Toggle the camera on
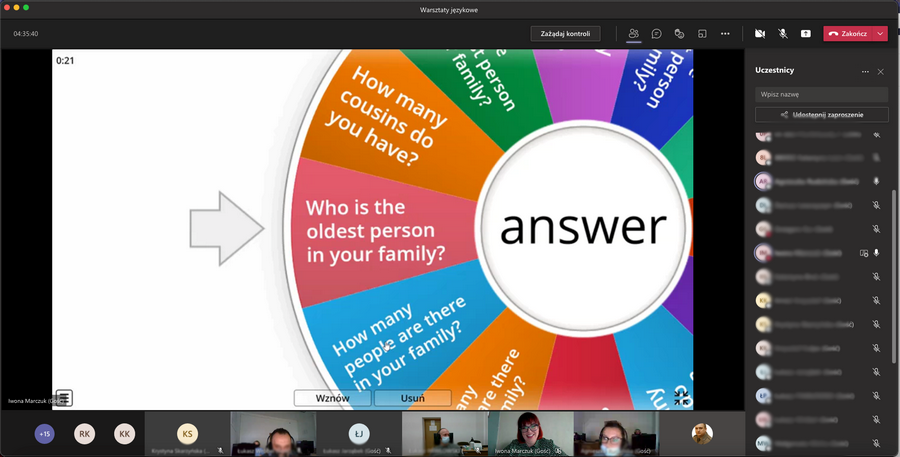The width and height of the screenshot is (900, 457). [760, 33]
